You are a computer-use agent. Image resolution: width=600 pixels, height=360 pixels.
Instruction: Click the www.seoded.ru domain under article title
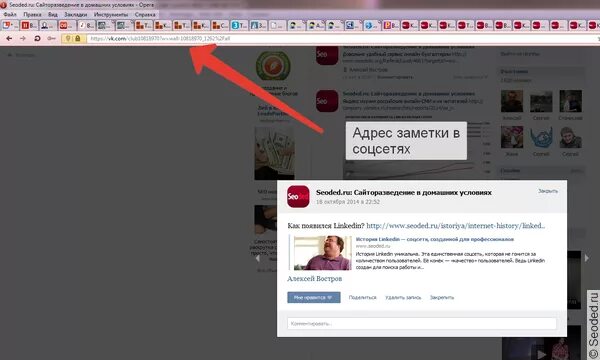click(x=373, y=246)
